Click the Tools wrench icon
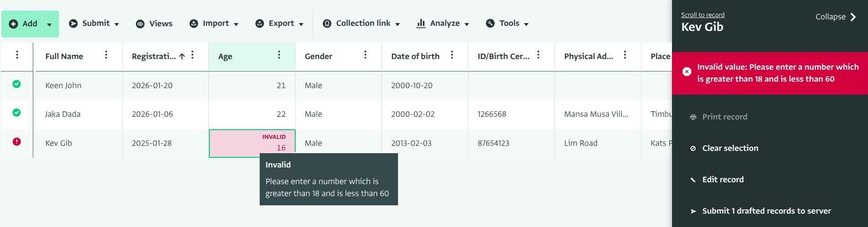This screenshot has height=227, width=868. 490,24
